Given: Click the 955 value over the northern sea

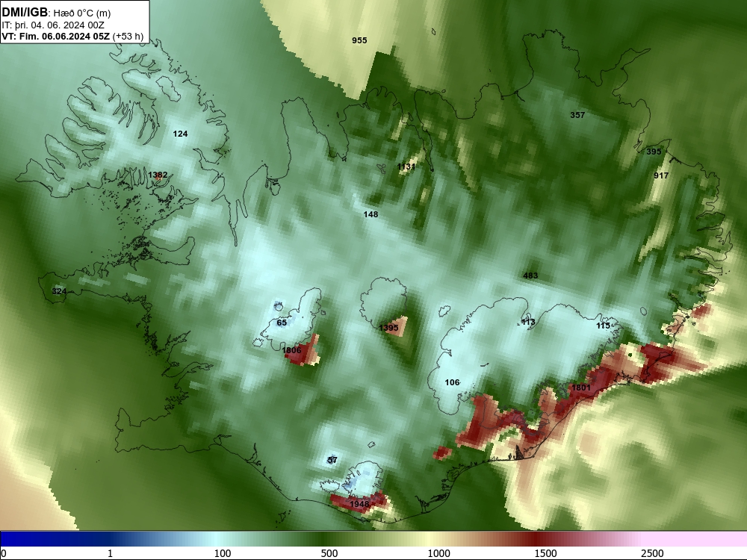Looking at the screenshot, I should click(x=359, y=40).
